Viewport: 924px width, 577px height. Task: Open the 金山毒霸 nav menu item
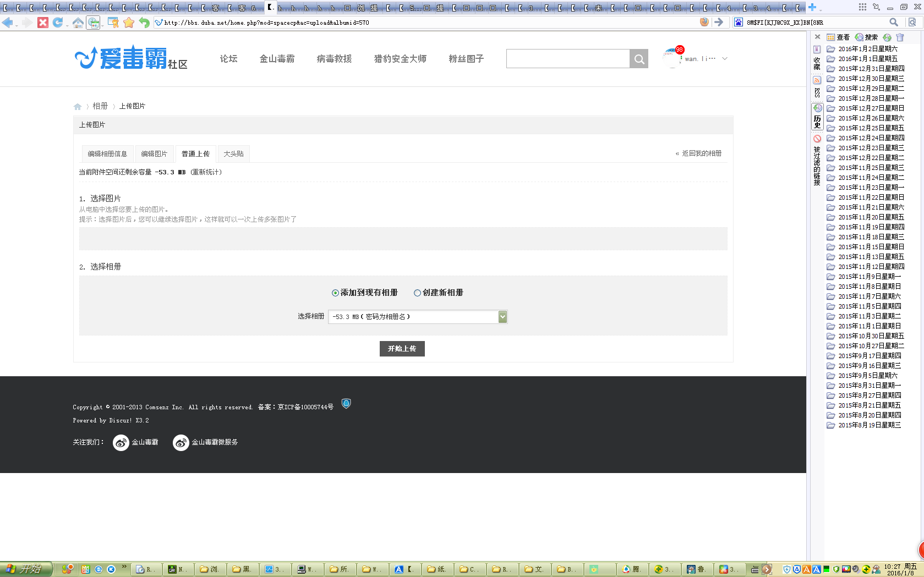pos(277,59)
